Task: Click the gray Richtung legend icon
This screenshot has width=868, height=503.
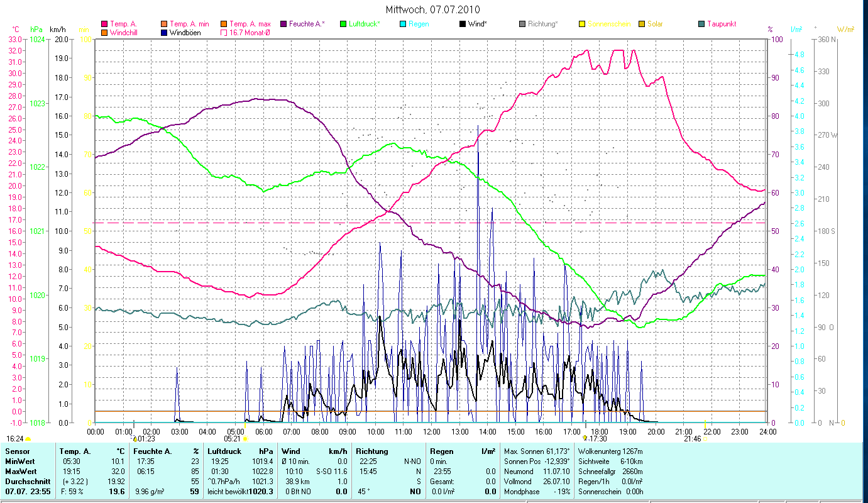Action: click(x=523, y=24)
